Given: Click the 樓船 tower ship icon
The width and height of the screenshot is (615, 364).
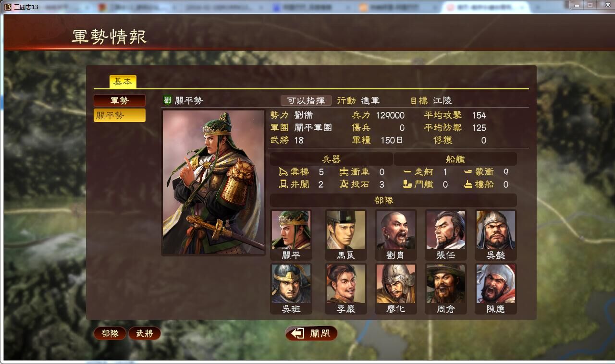Looking at the screenshot, I should click(x=468, y=184).
